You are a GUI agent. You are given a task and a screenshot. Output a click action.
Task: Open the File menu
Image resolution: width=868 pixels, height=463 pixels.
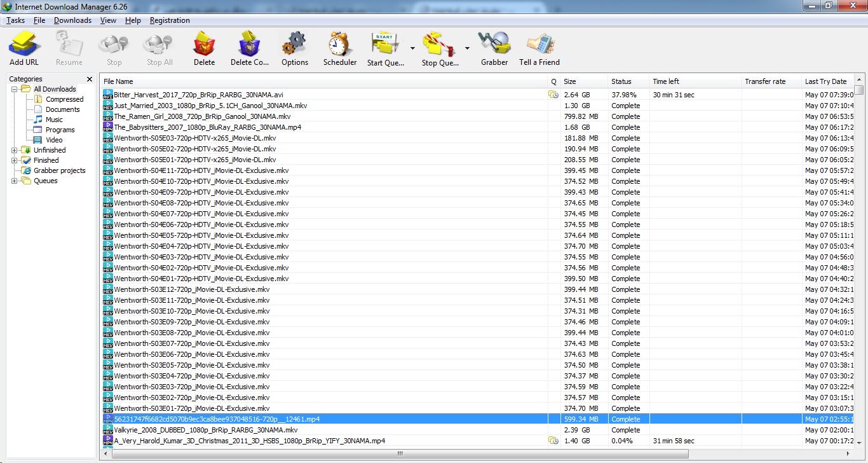pyautogui.click(x=39, y=20)
